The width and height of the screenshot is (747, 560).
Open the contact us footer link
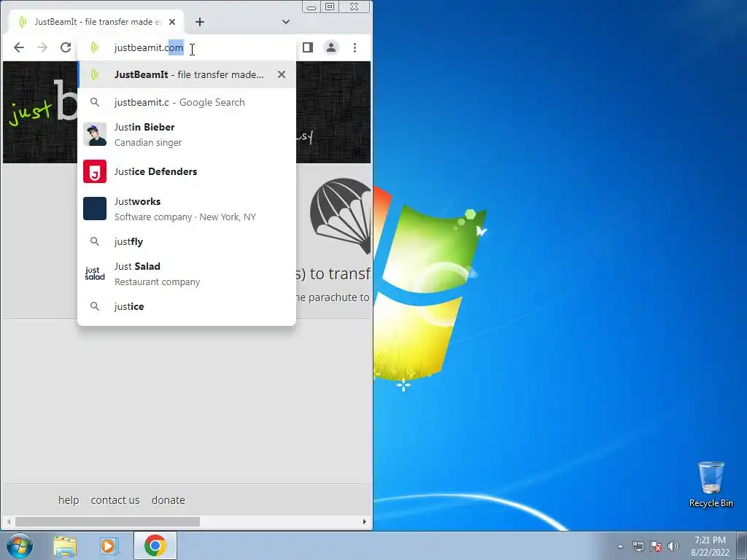(115, 500)
